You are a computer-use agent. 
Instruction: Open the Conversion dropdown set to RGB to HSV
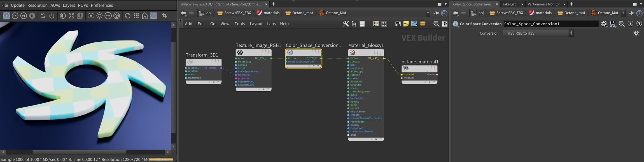coord(538,33)
